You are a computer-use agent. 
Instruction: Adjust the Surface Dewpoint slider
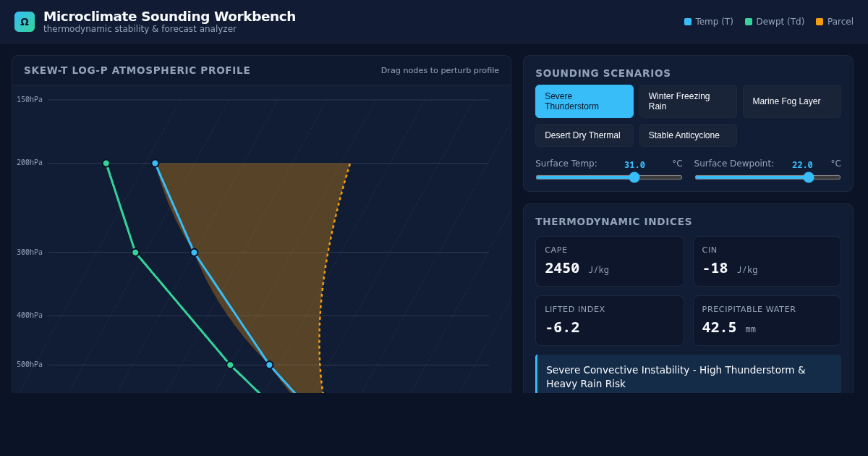tap(767, 177)
